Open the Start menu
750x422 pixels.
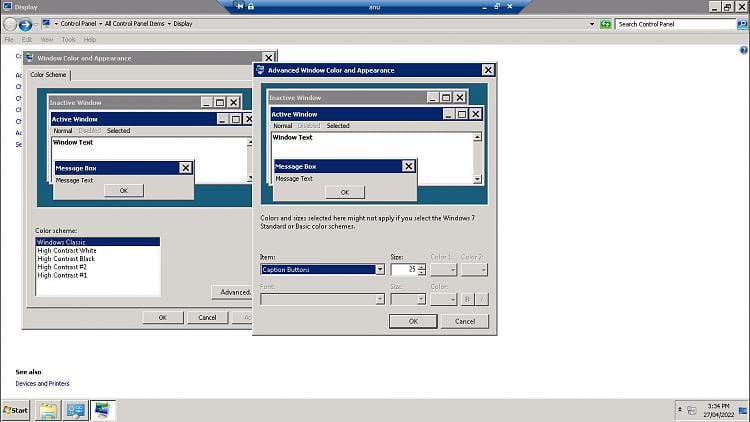coord(16,411)
